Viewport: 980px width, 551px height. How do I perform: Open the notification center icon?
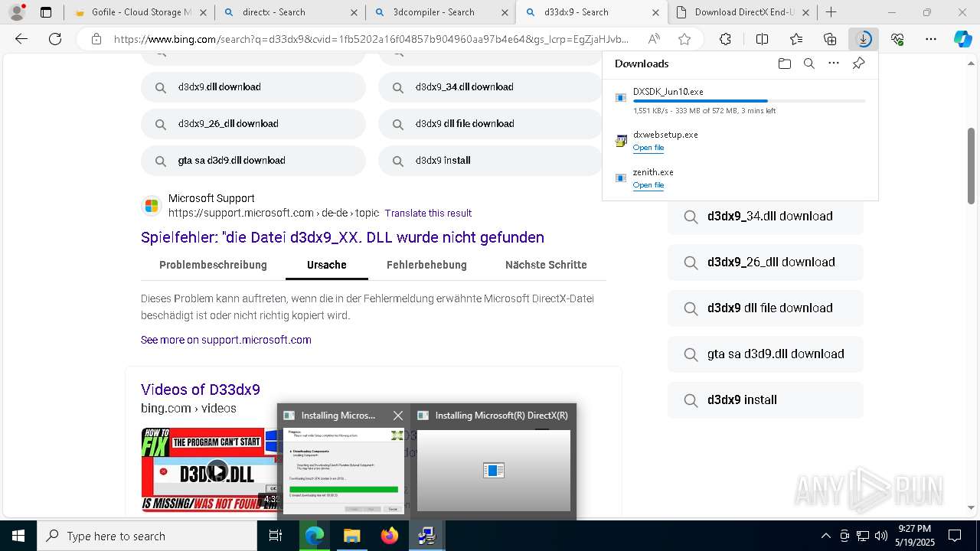[955, 536]
